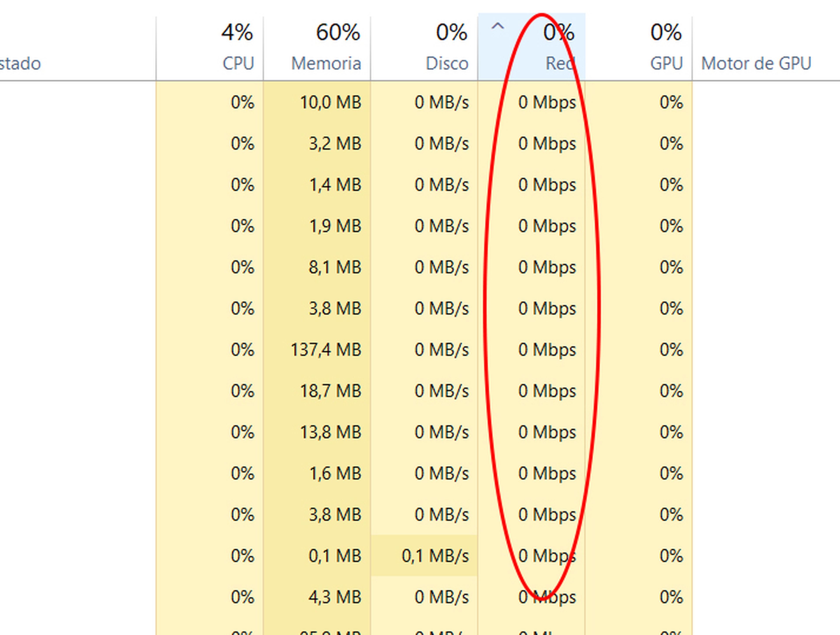Select the row with 1,6 MB memory
This screenshot has width=840, height=635.
tap(334, 474)
